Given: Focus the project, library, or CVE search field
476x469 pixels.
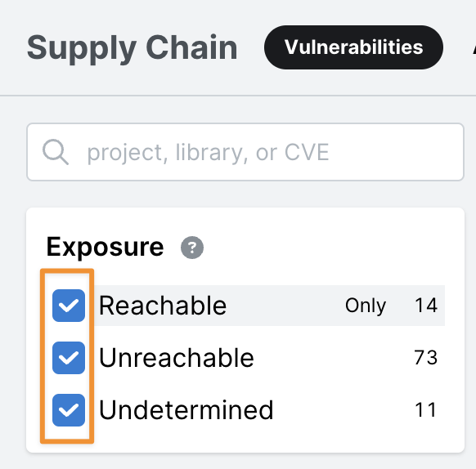Looking at the screenshot, I should (x=245, y=152).
